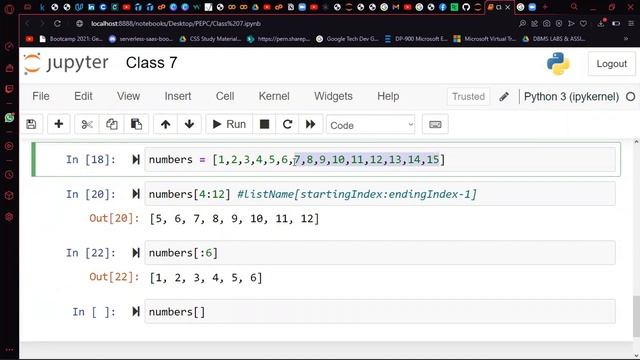640x360 pixels.
Task: Cut selected cells with the scissors icon
Action: pos(87,124)
